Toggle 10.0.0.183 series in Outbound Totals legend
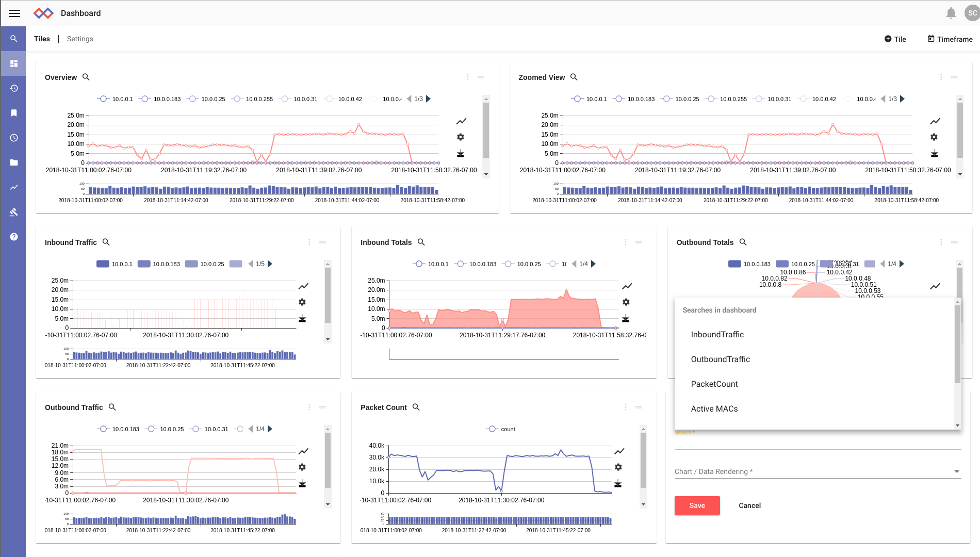The height and width of the screenshot is (557, 980). point(749,264)
